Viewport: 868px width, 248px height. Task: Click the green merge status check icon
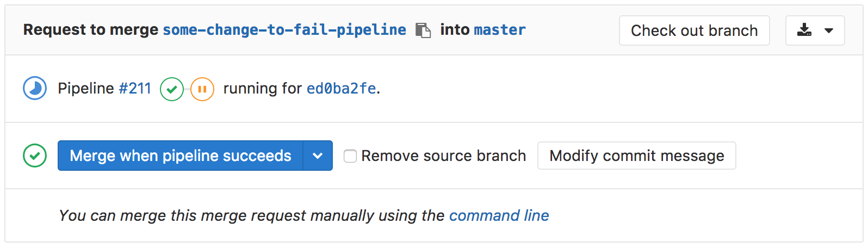35,156
